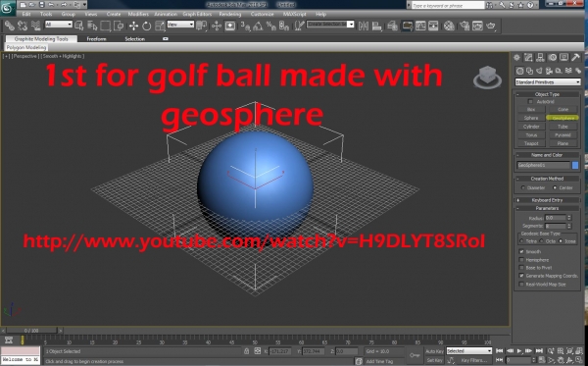The image size is (588, 366).
Task: Click the Mirror tool icon
Action: (364, 26)
